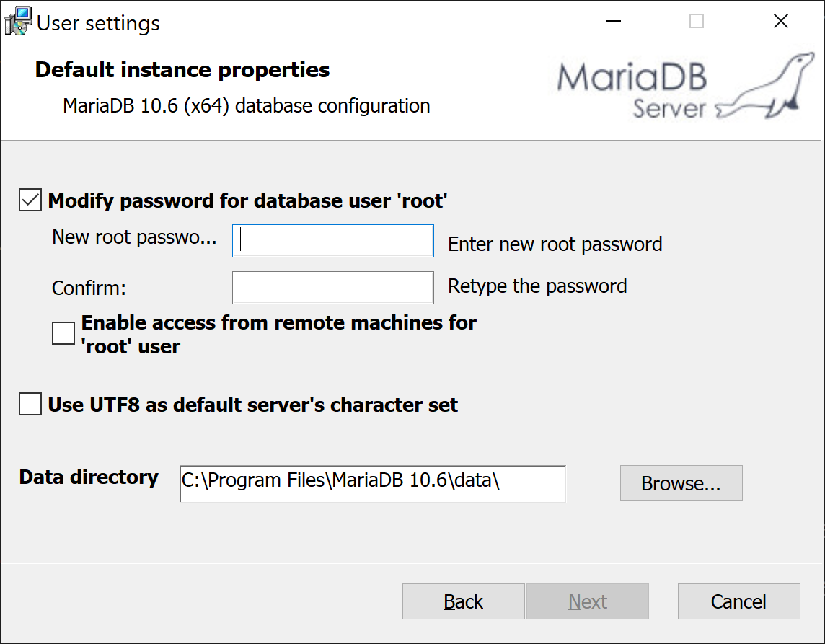Screen dimensions: 825x644
Task: Click the 'Default instance properties' heading
Action: pos(182,70)
